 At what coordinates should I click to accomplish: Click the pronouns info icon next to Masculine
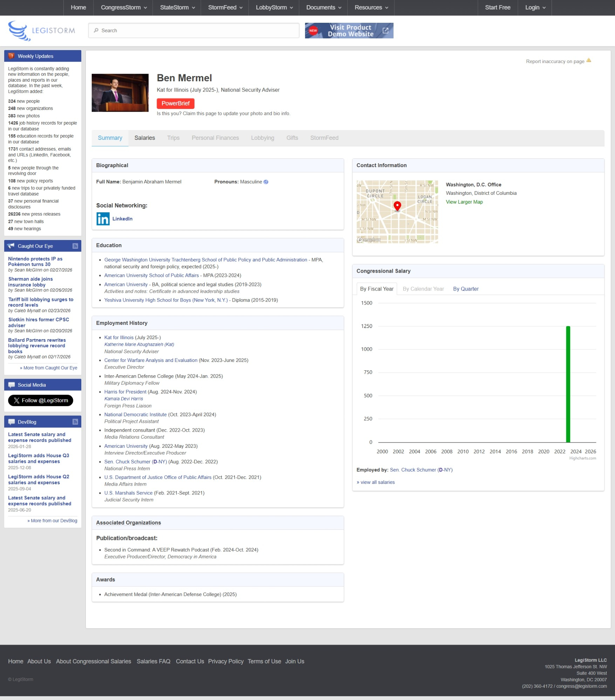266,182
